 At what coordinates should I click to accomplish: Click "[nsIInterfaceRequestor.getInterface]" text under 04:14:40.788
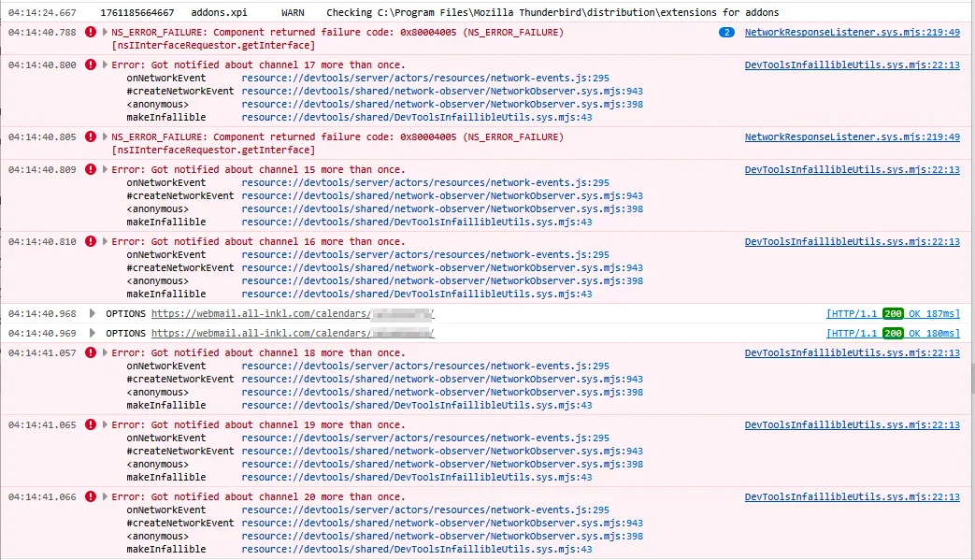(213, 46)
